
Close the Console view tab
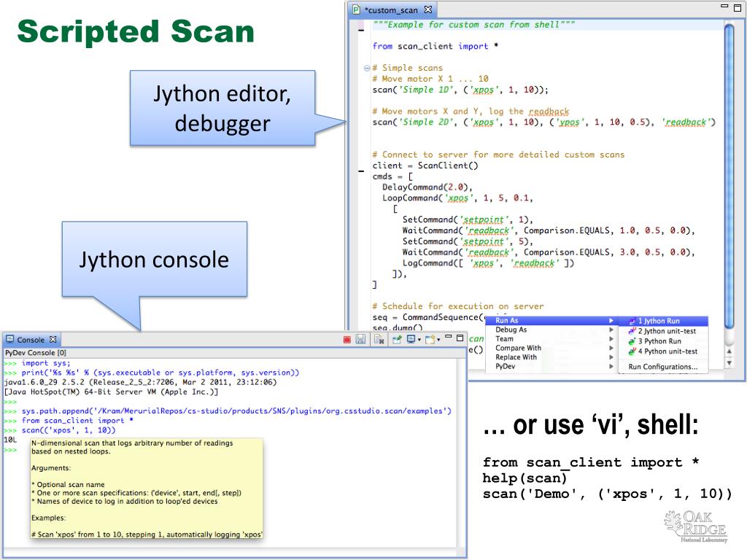pyautogui.click(x=53, y=340)
